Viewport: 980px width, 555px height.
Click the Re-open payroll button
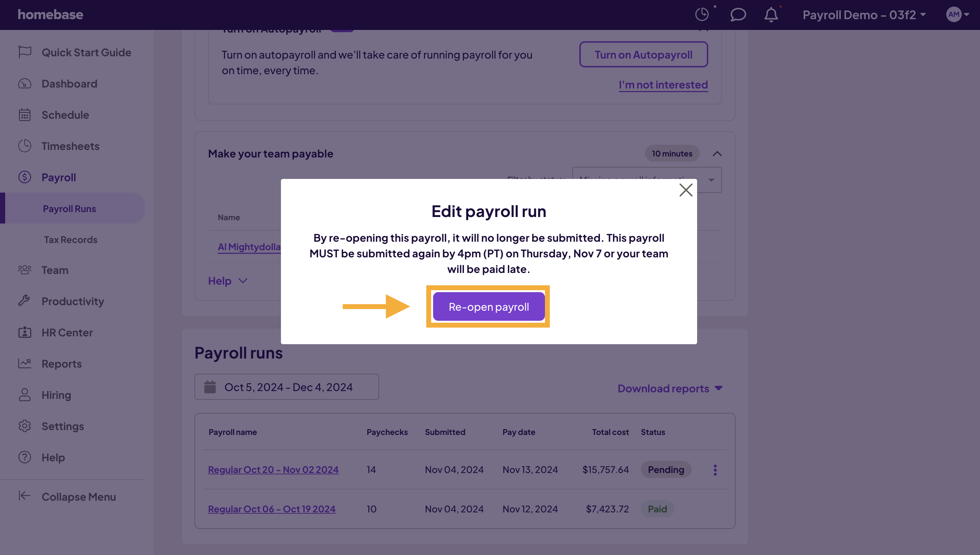tap(489, 306)
